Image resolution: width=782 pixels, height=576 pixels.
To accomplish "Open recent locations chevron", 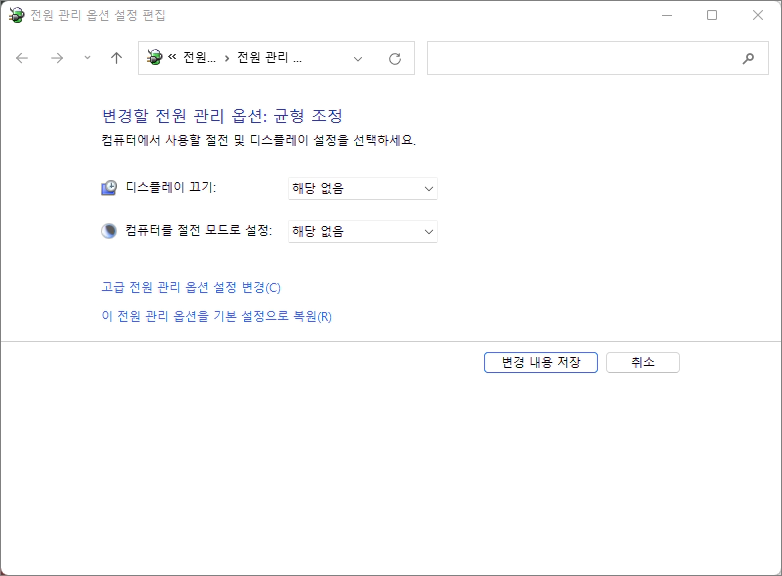I will coord(87,58).
